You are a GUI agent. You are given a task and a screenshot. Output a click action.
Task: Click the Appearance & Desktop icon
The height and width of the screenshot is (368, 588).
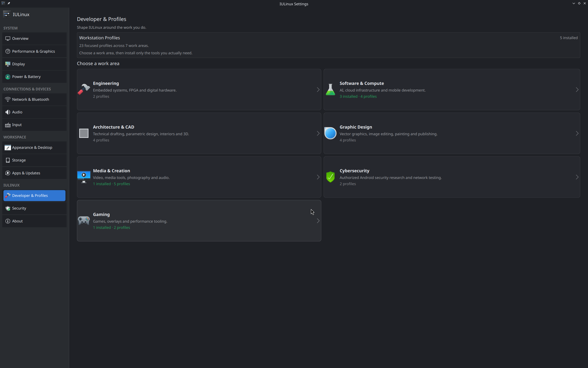click(x=8, y=147)
